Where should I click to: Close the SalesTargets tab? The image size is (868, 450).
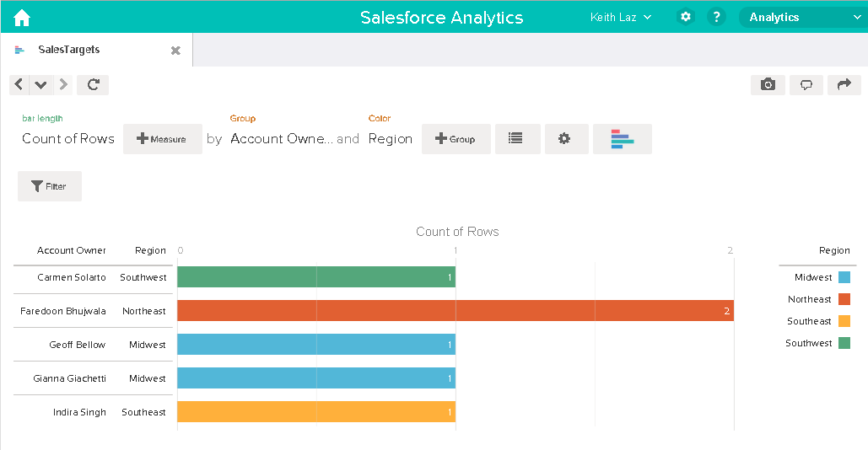175,51
